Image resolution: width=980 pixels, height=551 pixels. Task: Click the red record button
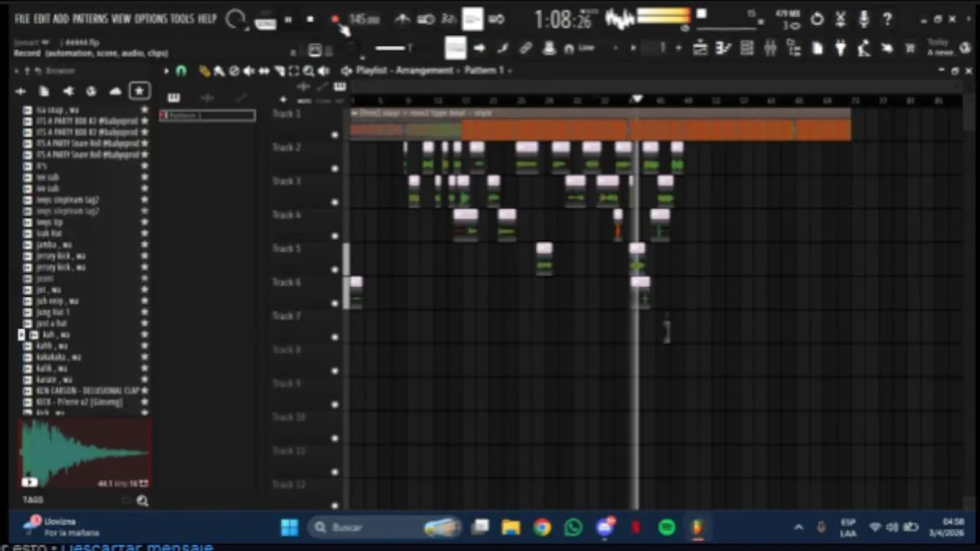(x=335, y=20)
